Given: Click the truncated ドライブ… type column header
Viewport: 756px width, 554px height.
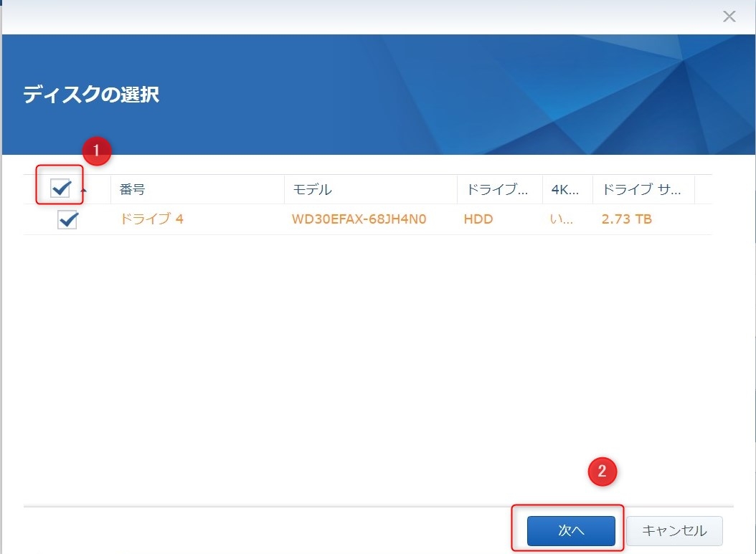Looking at the screenshot, I should click(x=498, y=190).
